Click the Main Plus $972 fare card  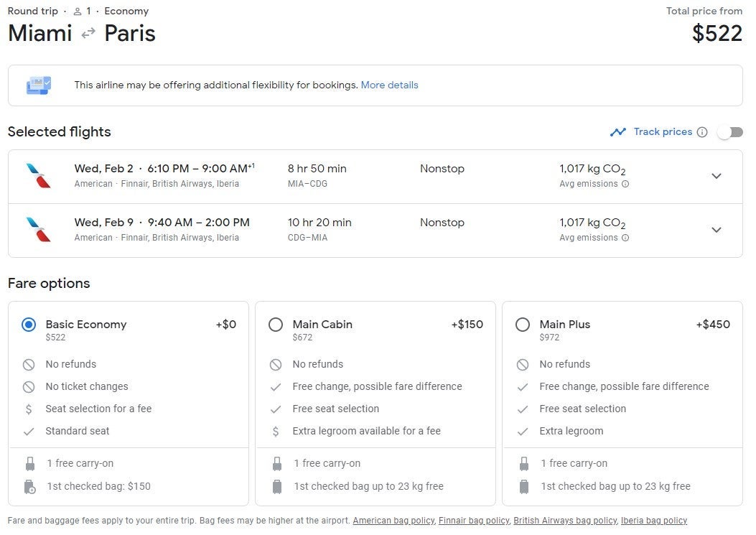[x=622, y=402]
